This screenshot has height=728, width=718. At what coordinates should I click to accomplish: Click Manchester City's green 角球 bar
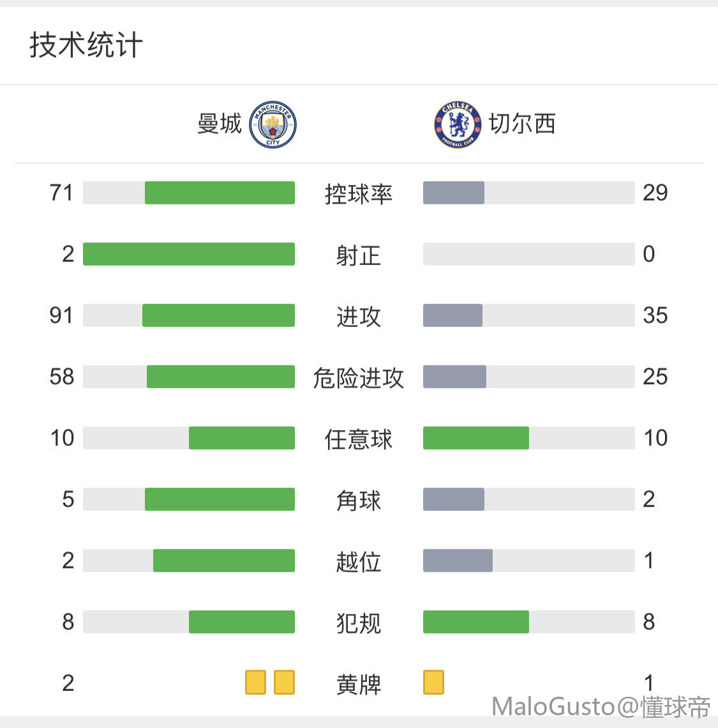220,499
